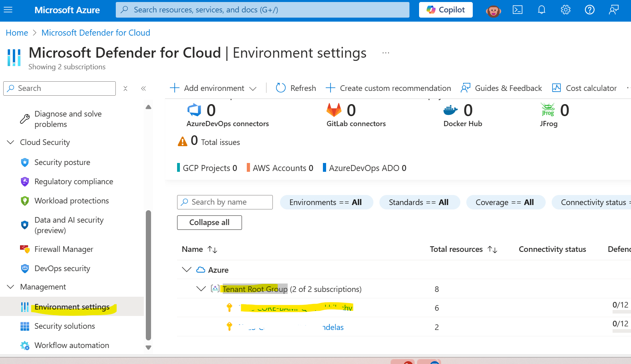Clear the sidebar search with X icon
631x364 pixels.
125,88
